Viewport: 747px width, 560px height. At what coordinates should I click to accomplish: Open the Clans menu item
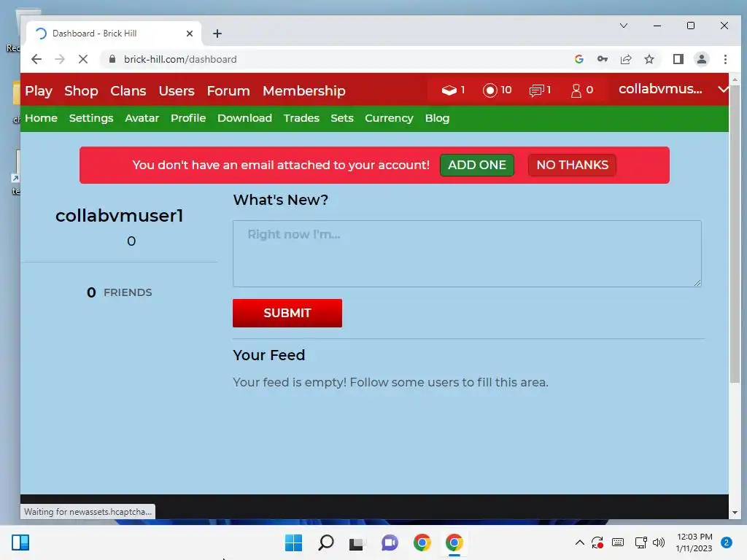tap(128, 90)
